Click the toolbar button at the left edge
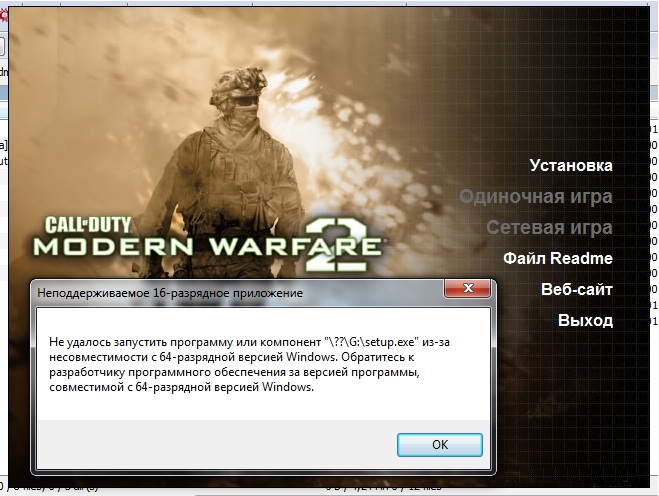 click(3, 46)
